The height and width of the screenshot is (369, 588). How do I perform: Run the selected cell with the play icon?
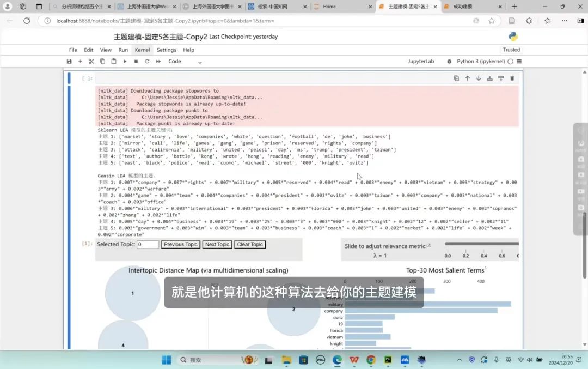pyautogui.click(x=125, y=62)
